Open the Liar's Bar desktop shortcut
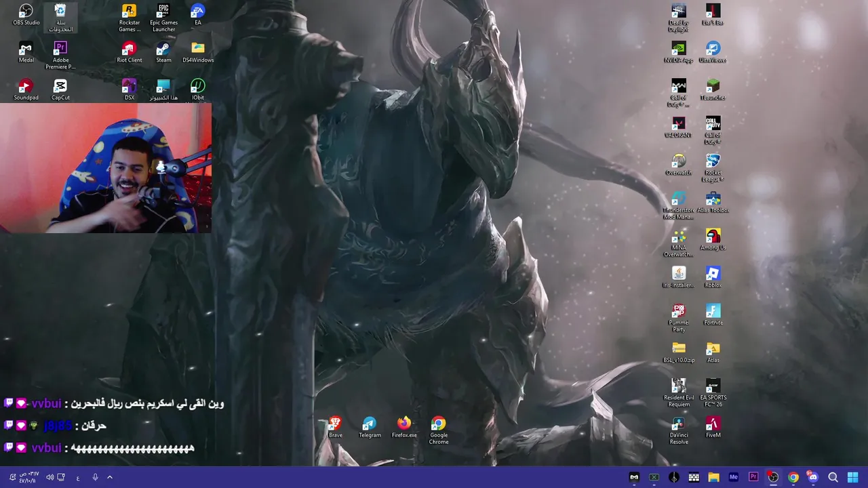Screen dimensions: 868x488 pos(713,15)
